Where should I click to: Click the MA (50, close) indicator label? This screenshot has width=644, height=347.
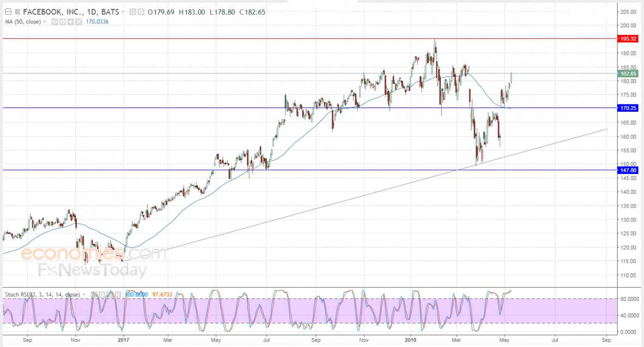coord(23,22)
